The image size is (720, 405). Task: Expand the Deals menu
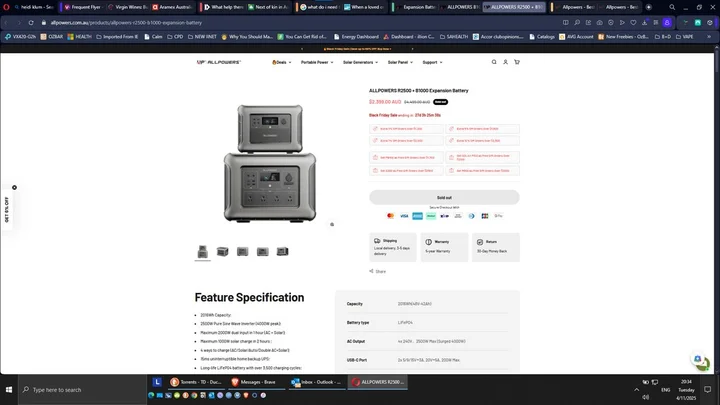(x=281, y=62)
